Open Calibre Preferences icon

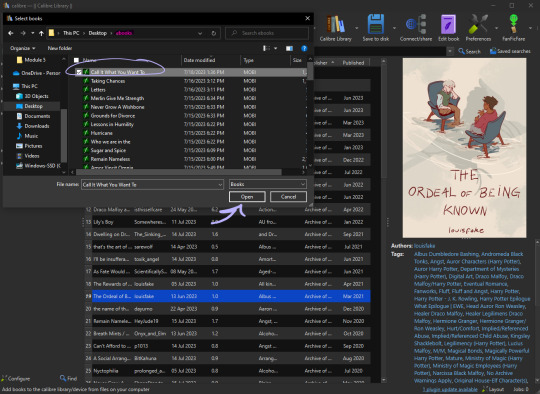[x=478, y=28]
